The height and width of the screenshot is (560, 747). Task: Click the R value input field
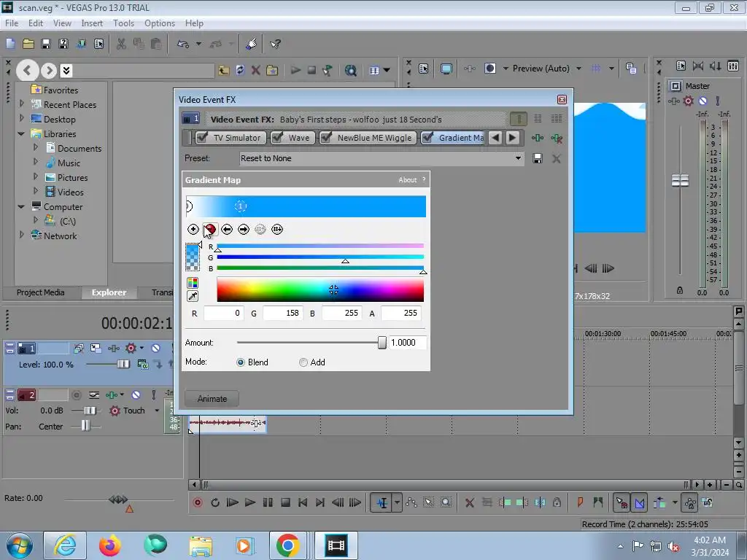(224, 314)
